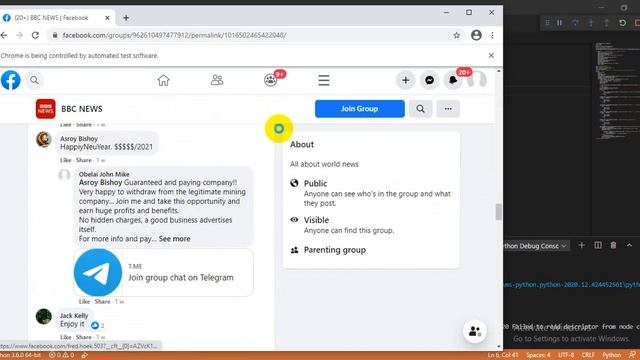Open the Telegram group chat link card
640x360 pixels.
[163, 272]
